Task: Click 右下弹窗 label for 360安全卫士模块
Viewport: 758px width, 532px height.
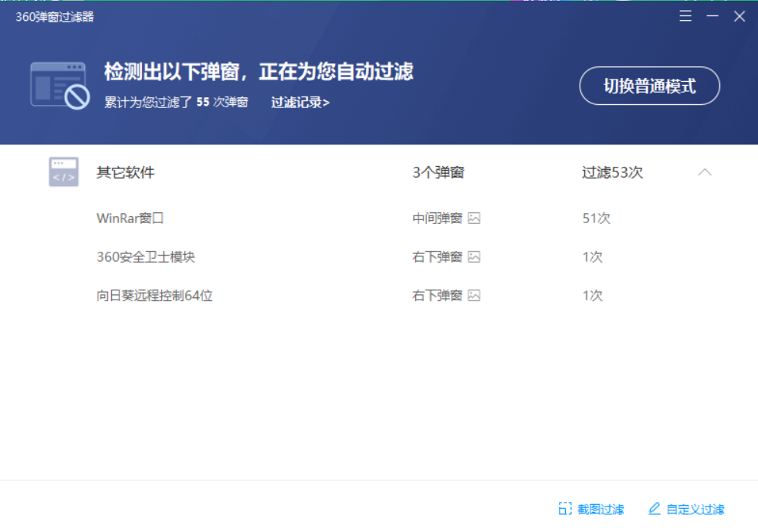Action: (438, 257)
